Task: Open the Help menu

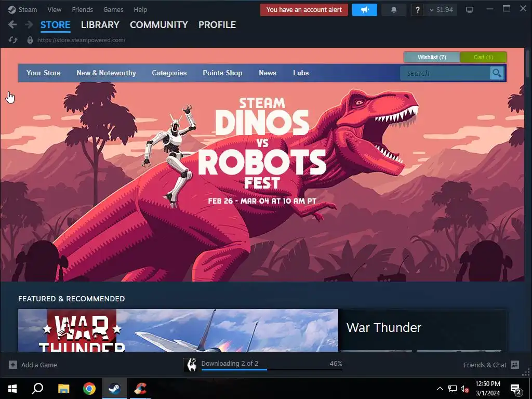Action: coord(140,9)
